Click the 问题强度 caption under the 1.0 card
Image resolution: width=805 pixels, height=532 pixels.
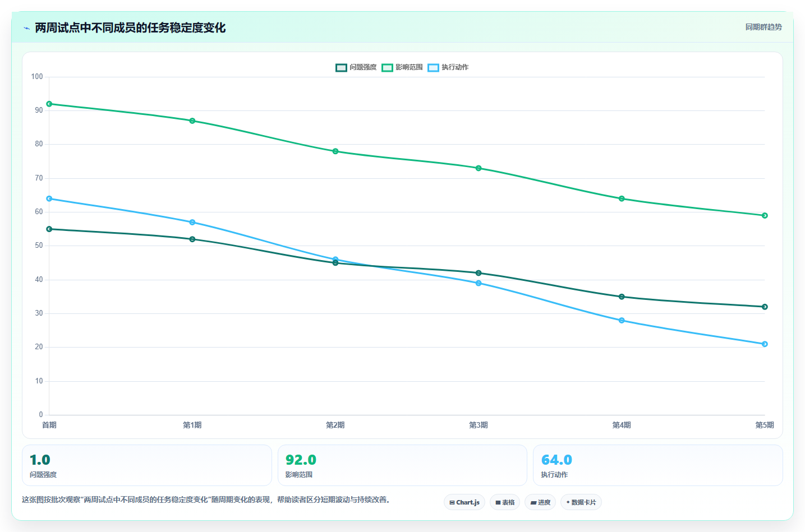coord(43,475)
